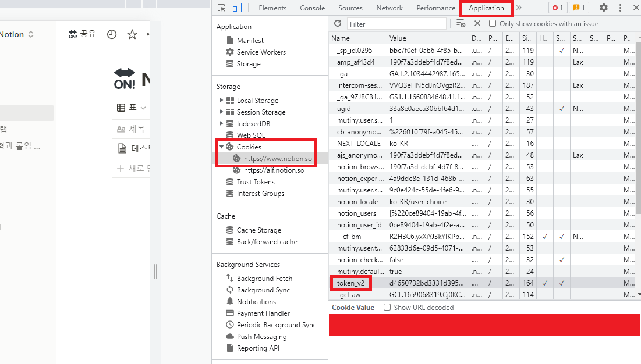Viewport: 641px width, 364px height.
Task: Clear all cookies with filter icon
Action: pos(461,24)
